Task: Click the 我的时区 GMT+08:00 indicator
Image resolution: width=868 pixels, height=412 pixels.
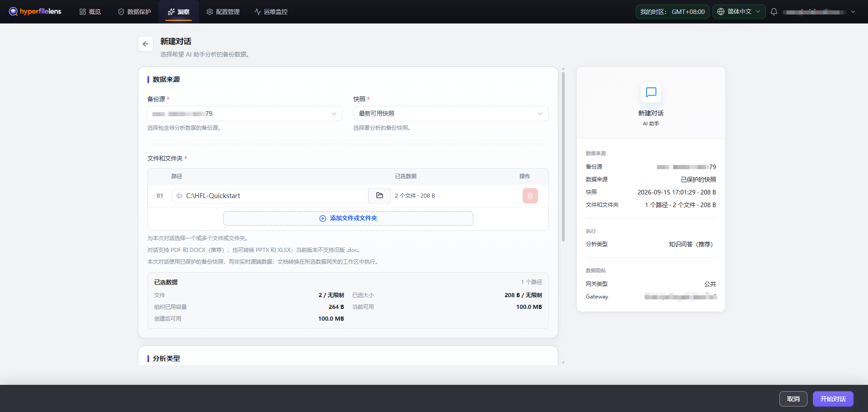Action: pyautogui.click(x=672, y=12)
